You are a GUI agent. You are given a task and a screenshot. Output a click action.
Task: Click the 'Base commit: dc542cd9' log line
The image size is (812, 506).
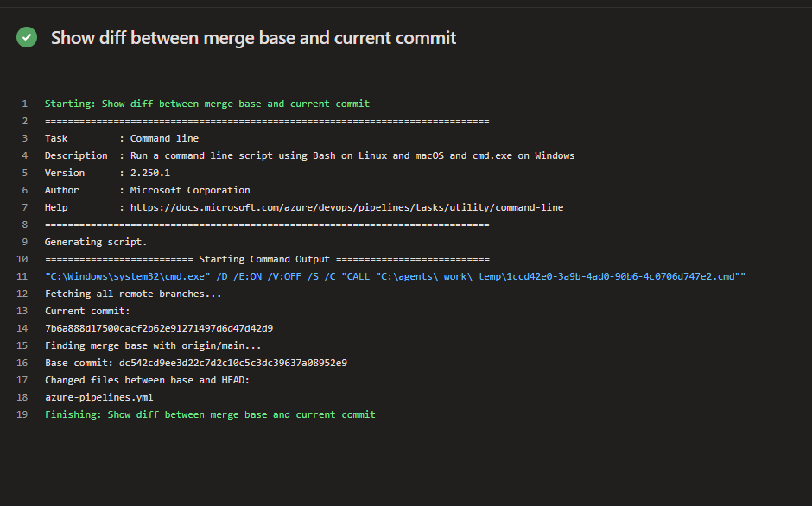(x=196, y=363)
